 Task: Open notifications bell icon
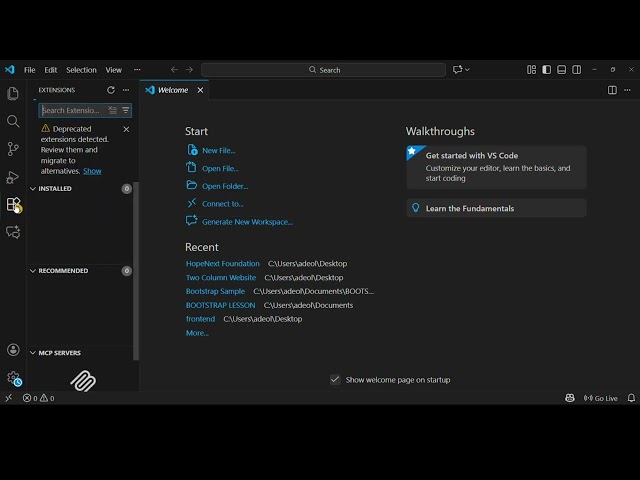click(631, 398)
